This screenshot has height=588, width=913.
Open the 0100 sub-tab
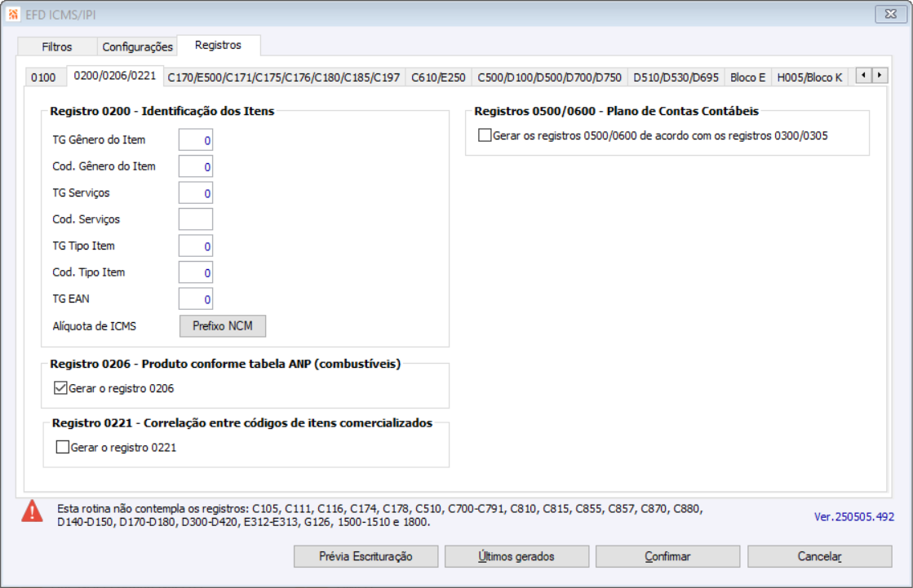(44, 77)
